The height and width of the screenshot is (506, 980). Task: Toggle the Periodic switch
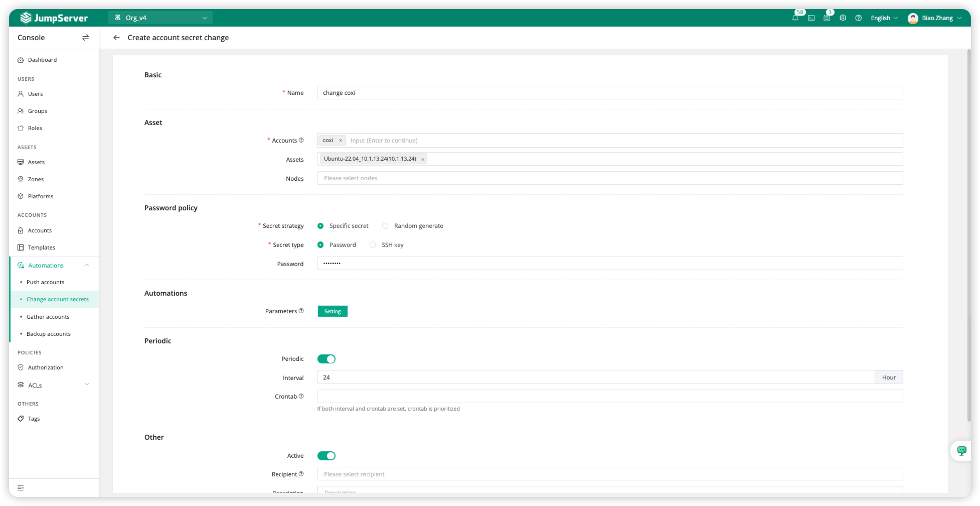(x=326, y=359)
